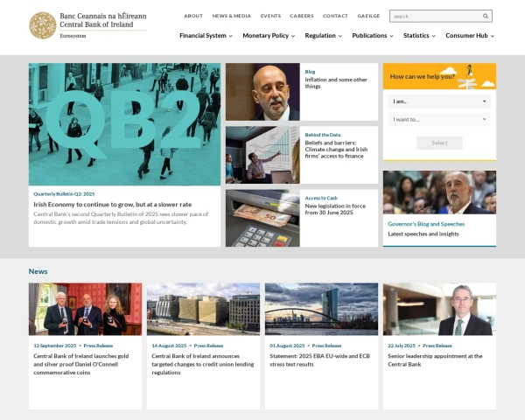525x420 pixels.
Task: Click the Select button
Action: pyautogui.click(x=439, y=143)
